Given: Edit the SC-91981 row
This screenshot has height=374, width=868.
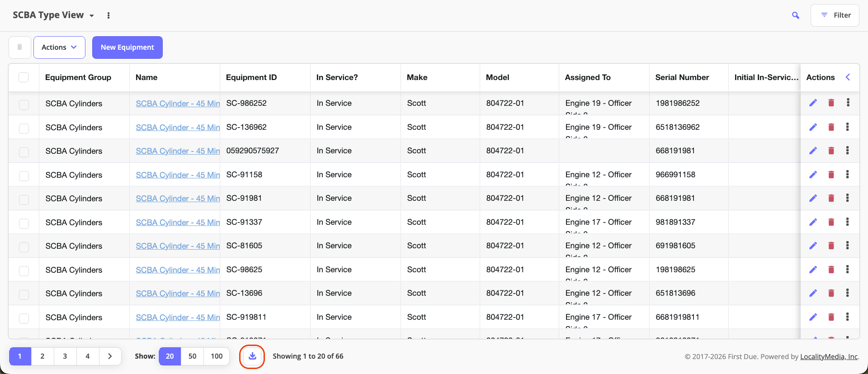Looking at the screenshot, I should point(813,198).
